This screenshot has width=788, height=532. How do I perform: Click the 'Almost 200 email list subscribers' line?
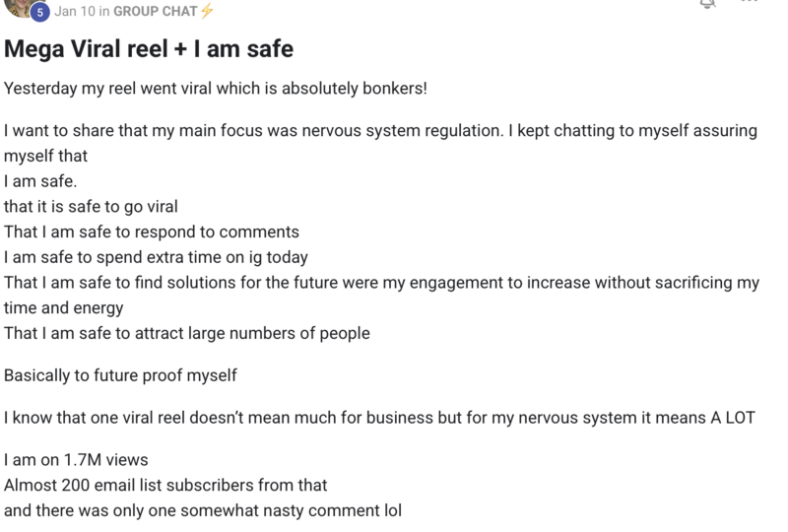pyautogui.click(x=165, y=486)
